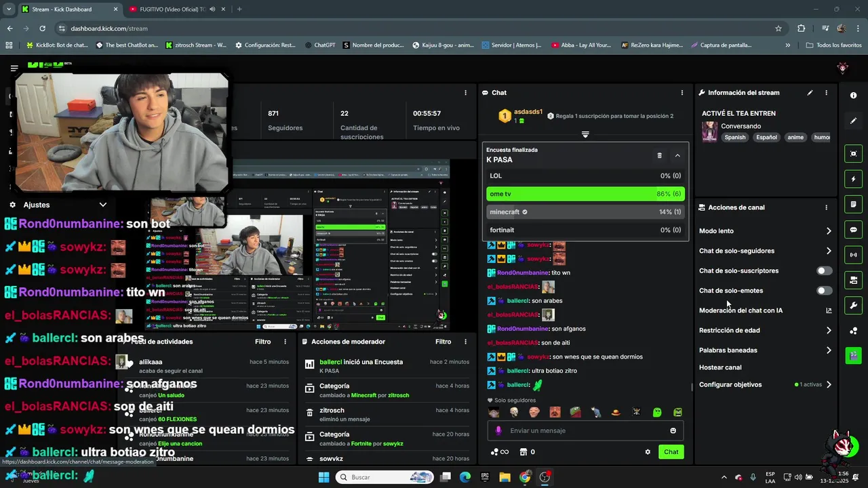Click the anime stream tag
Viewport: 868px width, 488px height.
795,138
